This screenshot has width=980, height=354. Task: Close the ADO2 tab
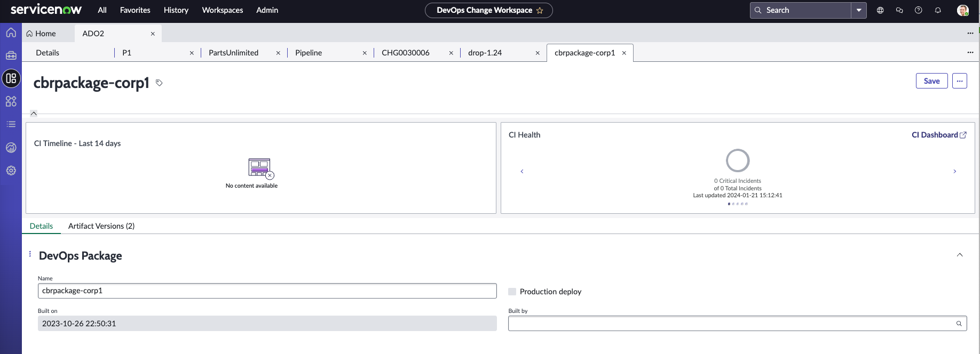(153, 34)
